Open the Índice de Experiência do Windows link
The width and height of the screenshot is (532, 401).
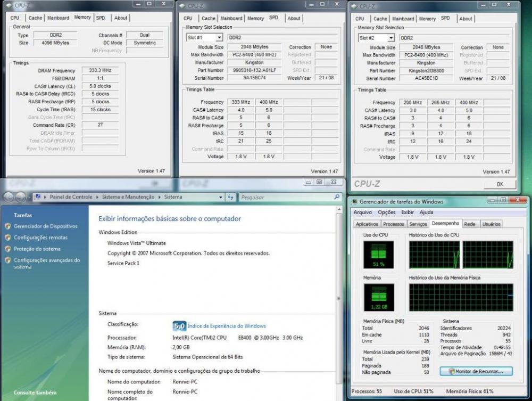click(x=227, y=326)
